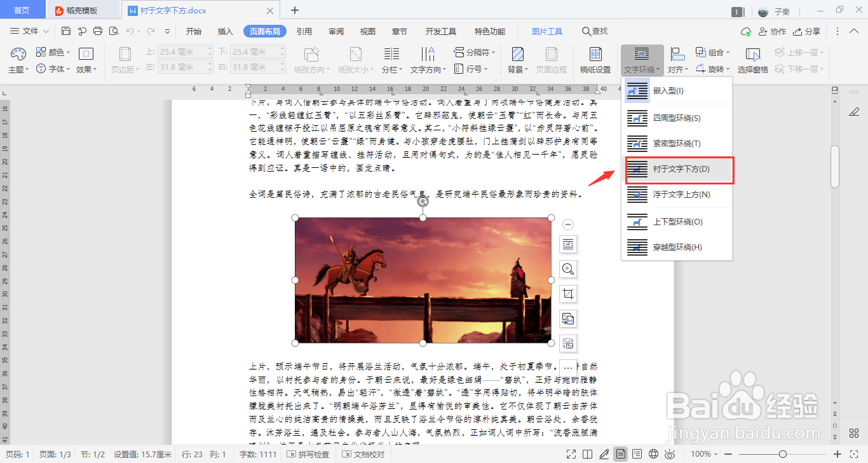Click the Redo arrow icon
The width and height of the screenshot is (868, 463).
click(x=151, y=31)
